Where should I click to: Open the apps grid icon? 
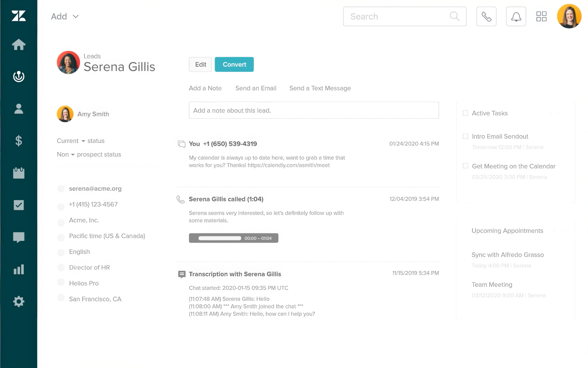tap(541, 17)
